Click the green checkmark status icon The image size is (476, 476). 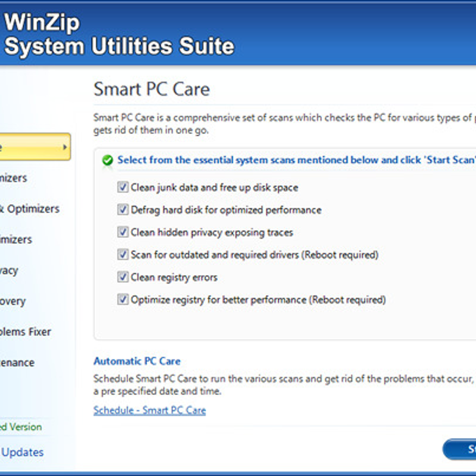107,160
